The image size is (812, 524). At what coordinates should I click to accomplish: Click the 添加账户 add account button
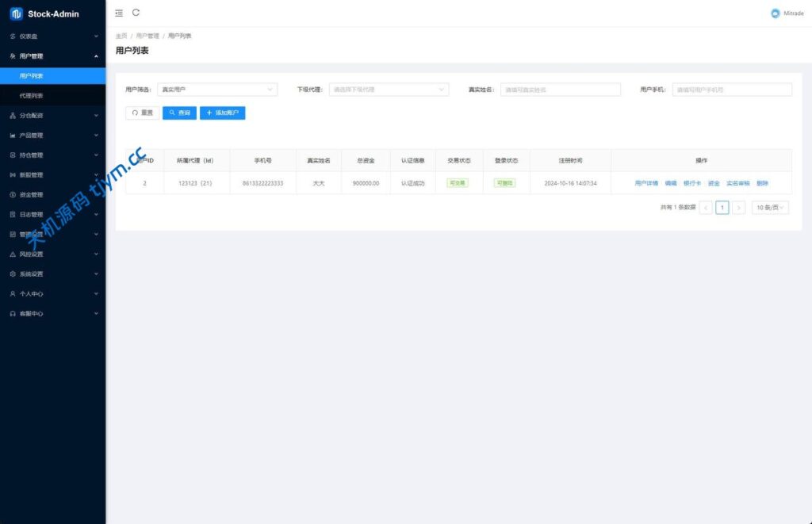[223, 113]
